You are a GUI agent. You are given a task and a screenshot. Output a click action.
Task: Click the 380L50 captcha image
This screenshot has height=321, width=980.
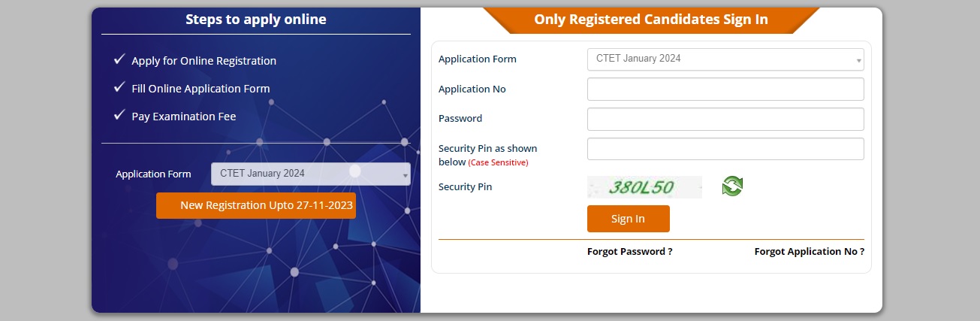click(x=644, y=187)
